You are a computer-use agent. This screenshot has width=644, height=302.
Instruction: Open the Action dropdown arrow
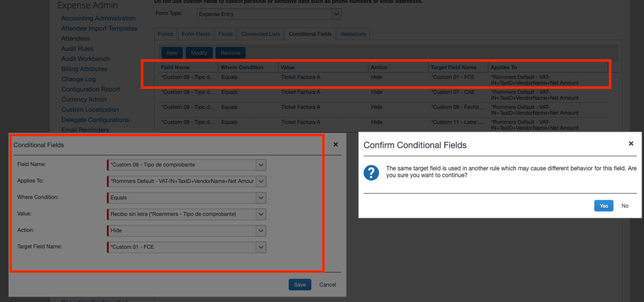[x=261, y=230]
